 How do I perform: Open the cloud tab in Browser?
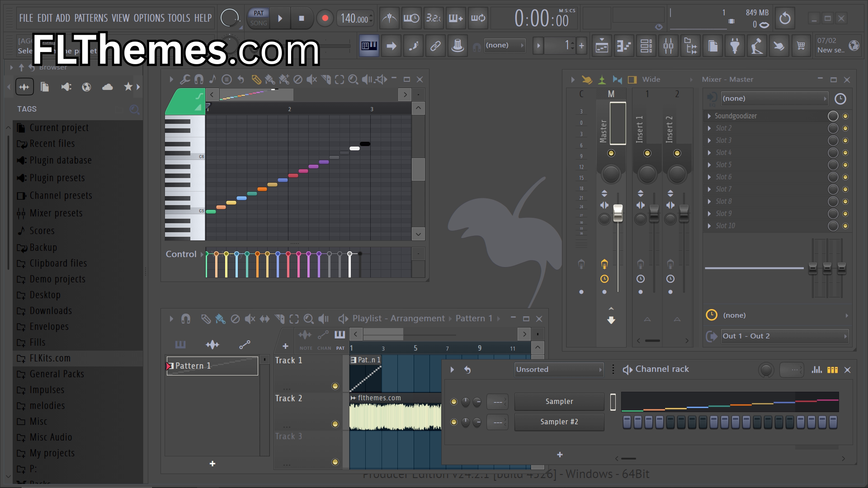(108, 87)
